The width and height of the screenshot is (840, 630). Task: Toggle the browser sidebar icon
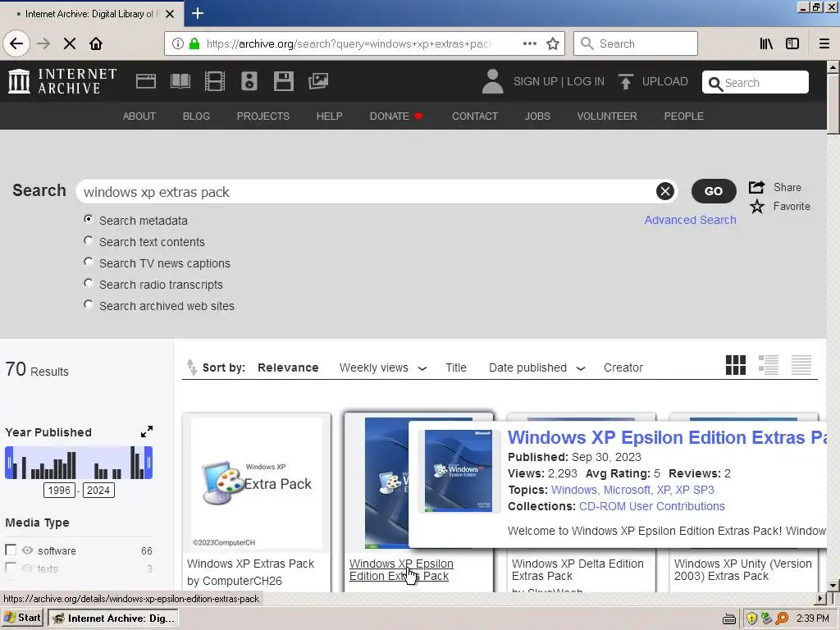792,43
